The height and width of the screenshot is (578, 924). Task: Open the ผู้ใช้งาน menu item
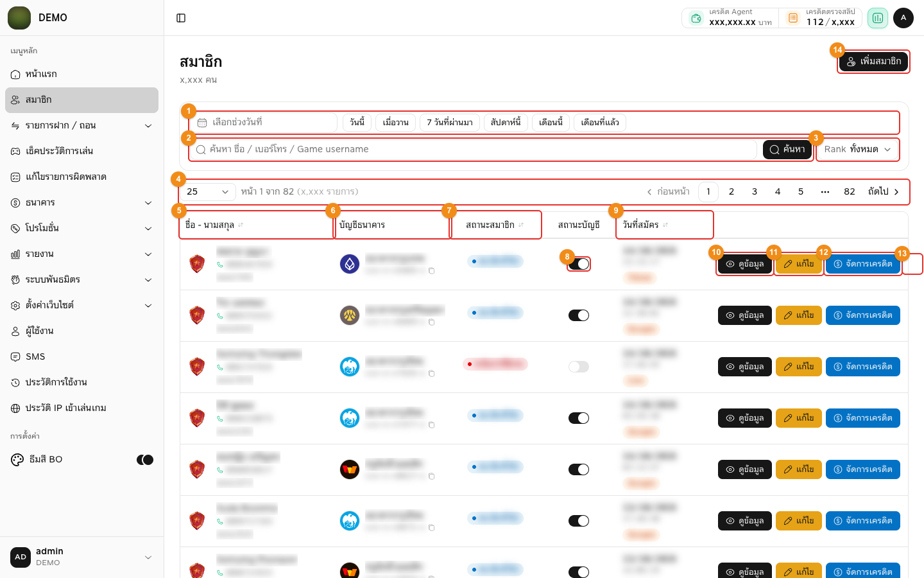81,331
